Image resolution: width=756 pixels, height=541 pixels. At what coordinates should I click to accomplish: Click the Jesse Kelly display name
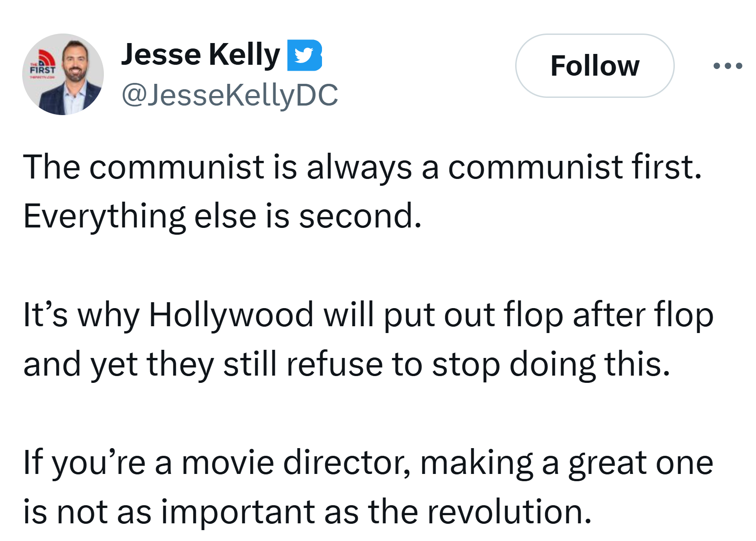coord(201,54)
